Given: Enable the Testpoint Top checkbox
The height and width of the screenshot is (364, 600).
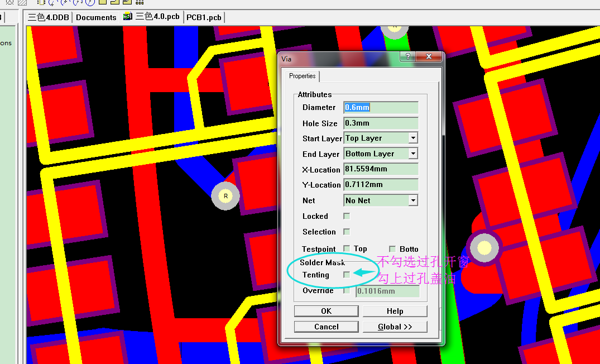Looking at the screenshot, I should coord(347,248).
